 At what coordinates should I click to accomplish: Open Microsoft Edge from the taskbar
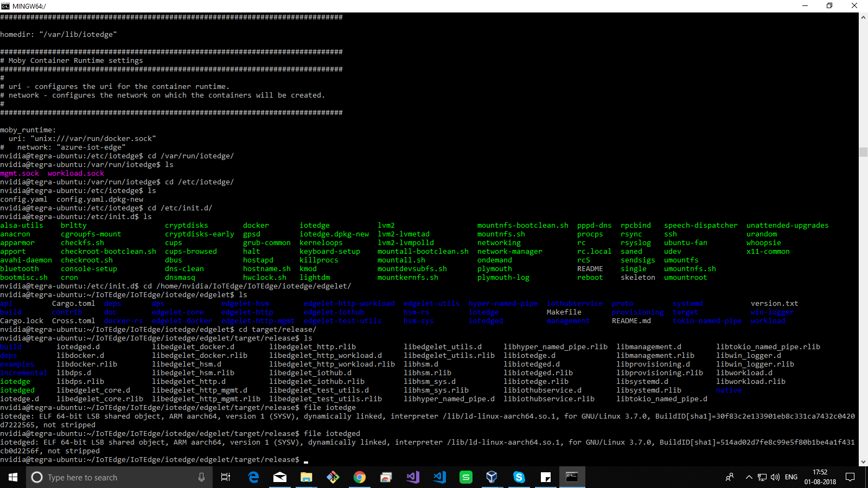pos(253,477)
